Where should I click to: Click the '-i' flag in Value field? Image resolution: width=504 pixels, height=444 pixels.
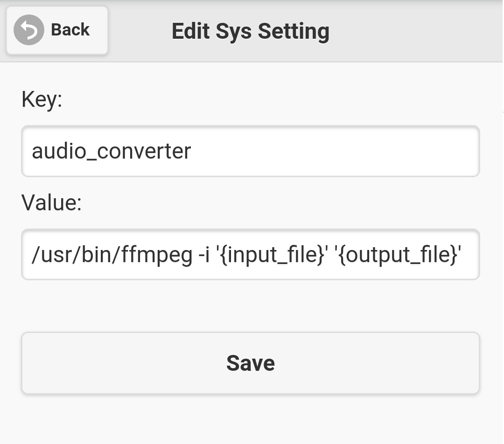coord(203,255)
